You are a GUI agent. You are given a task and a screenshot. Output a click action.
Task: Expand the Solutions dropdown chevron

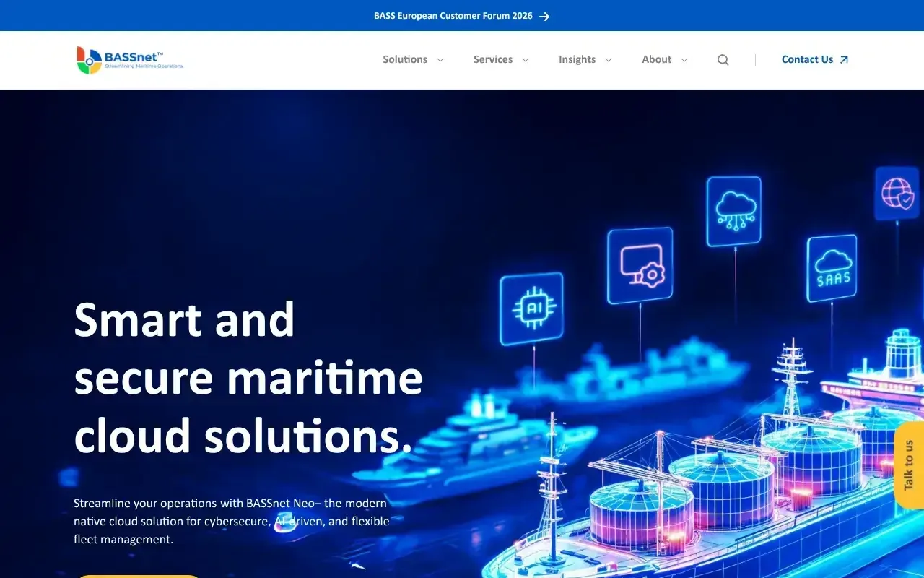[440, 60]
